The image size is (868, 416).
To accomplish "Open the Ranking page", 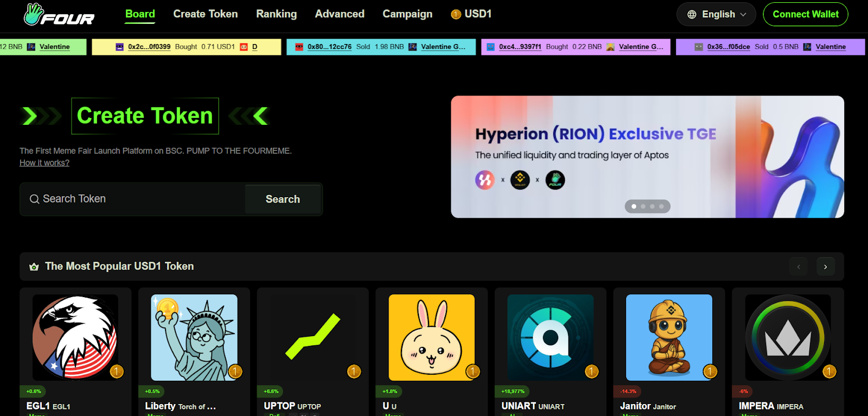I will (277, 14).
